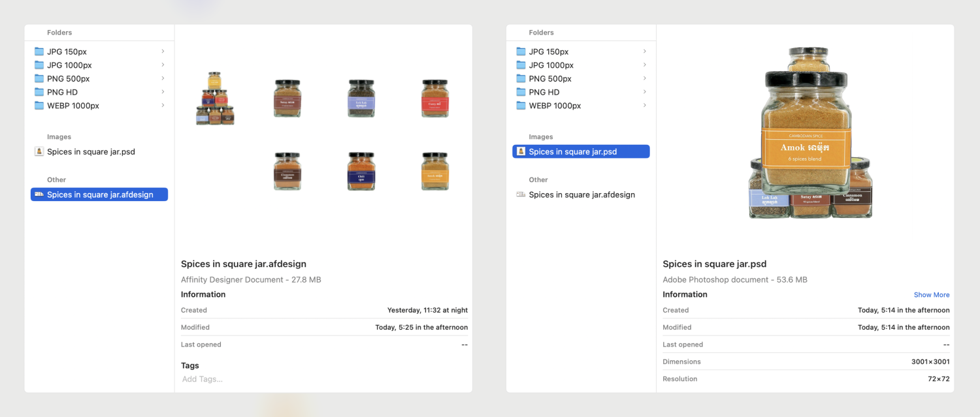The width and height of the screenshot is (980, 417).
Task: Click the 72×72 resolution value
Action: click(939, 379)
